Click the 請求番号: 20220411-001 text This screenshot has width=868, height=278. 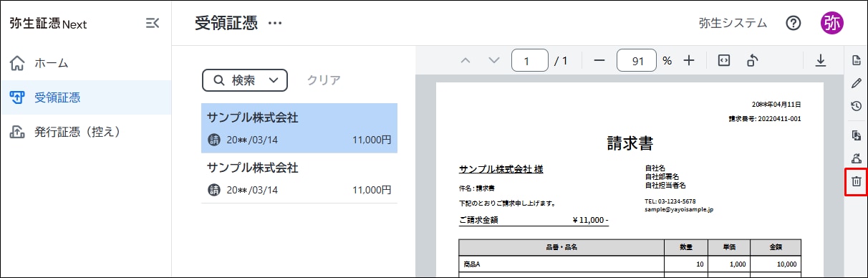[764, 119]
